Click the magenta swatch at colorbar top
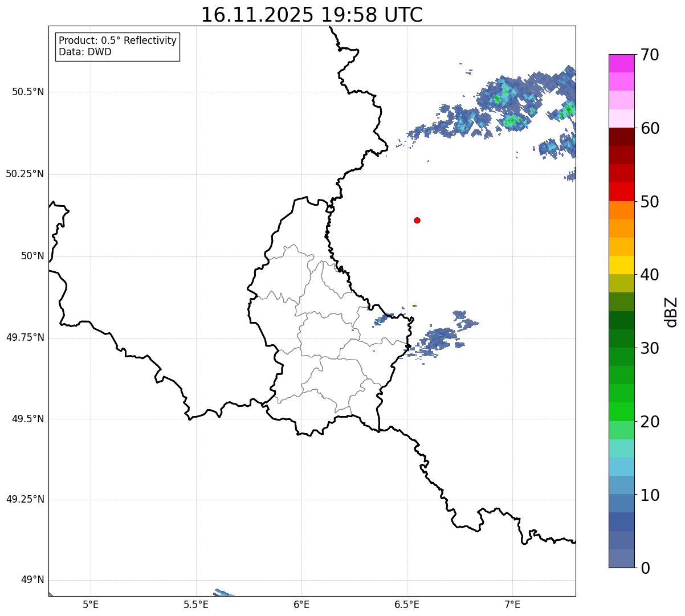The image size is (685, 616). (x=622, y=63)
